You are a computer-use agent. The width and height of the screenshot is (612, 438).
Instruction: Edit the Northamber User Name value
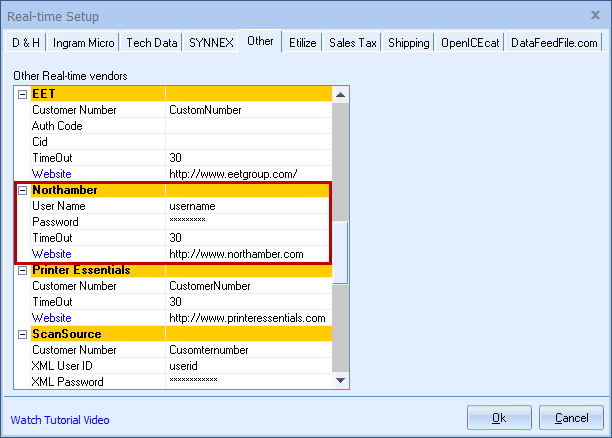pyautogui.click(x=249, y=206)
